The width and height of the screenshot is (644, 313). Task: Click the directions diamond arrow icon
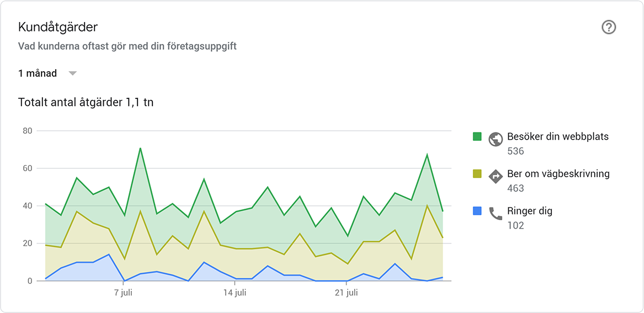click(x=496, y=177)
